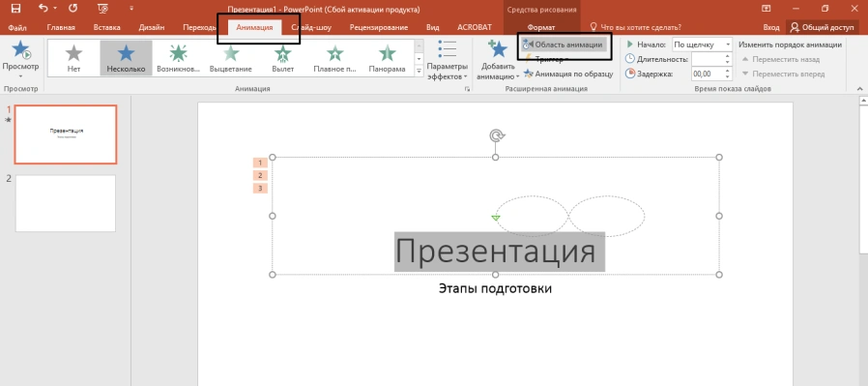Click the Просмотр animation preview star icon

[x=21, y=50]
